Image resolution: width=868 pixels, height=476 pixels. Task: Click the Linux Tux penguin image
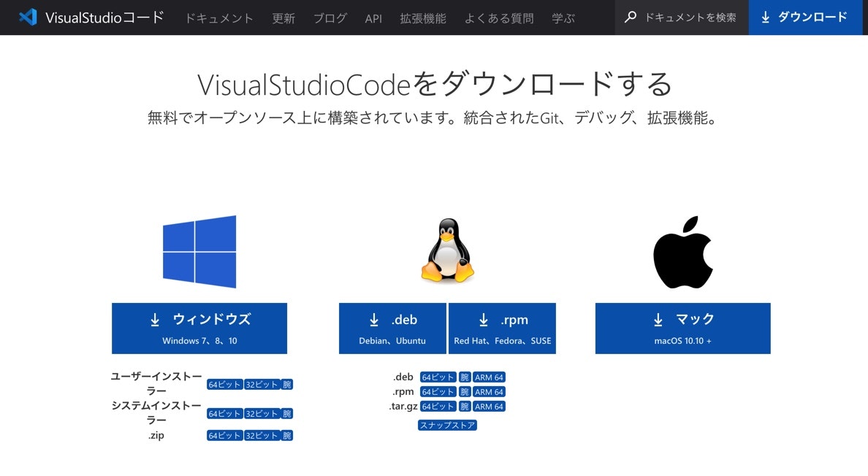coord(447,250)
